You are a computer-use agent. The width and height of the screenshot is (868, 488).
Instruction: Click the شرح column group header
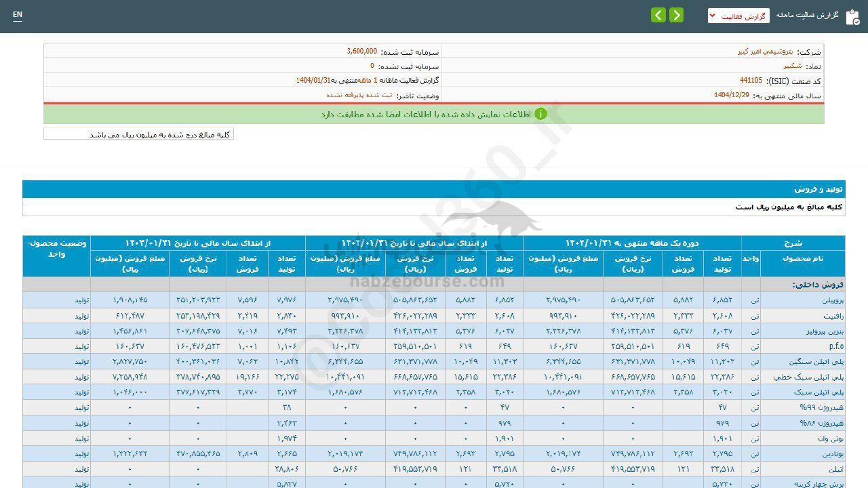click(x=793, y=243)
